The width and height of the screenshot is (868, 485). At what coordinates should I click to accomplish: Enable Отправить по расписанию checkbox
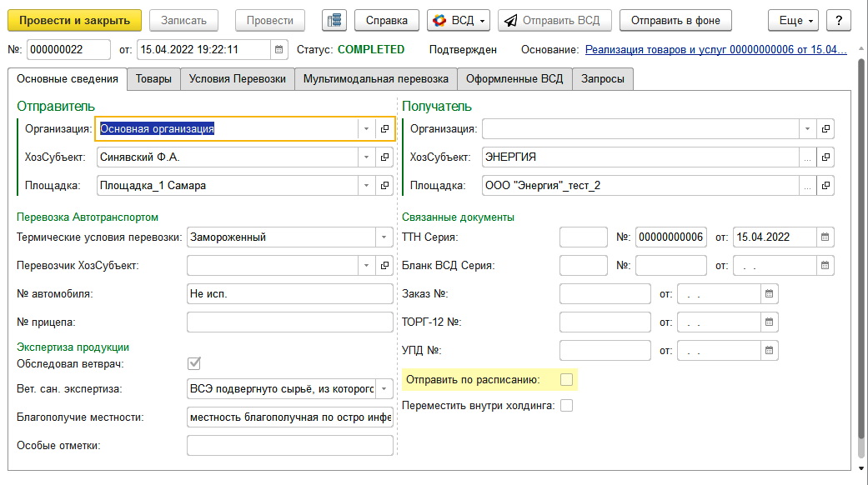coord(566,380)
